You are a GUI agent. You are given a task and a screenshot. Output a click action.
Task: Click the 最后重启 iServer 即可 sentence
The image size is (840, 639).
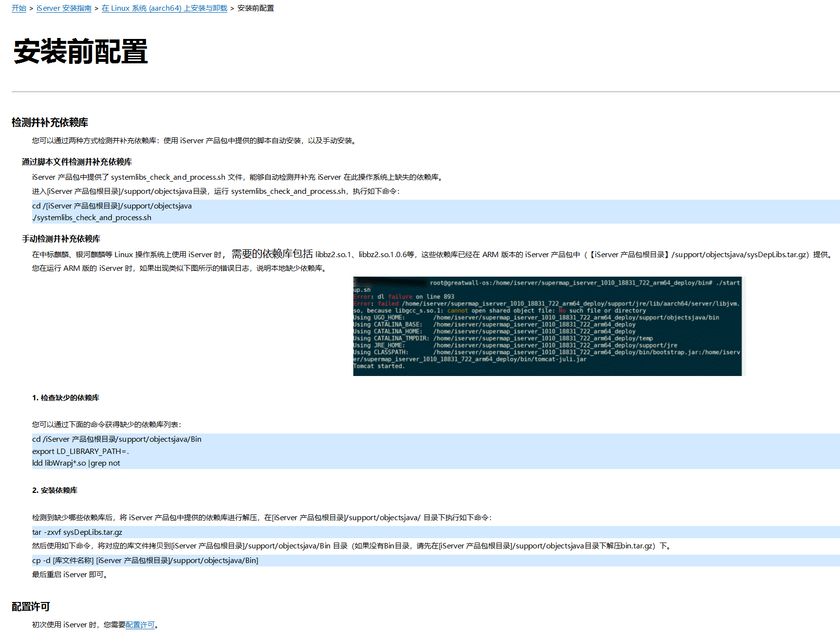click(x=70, y=575)
